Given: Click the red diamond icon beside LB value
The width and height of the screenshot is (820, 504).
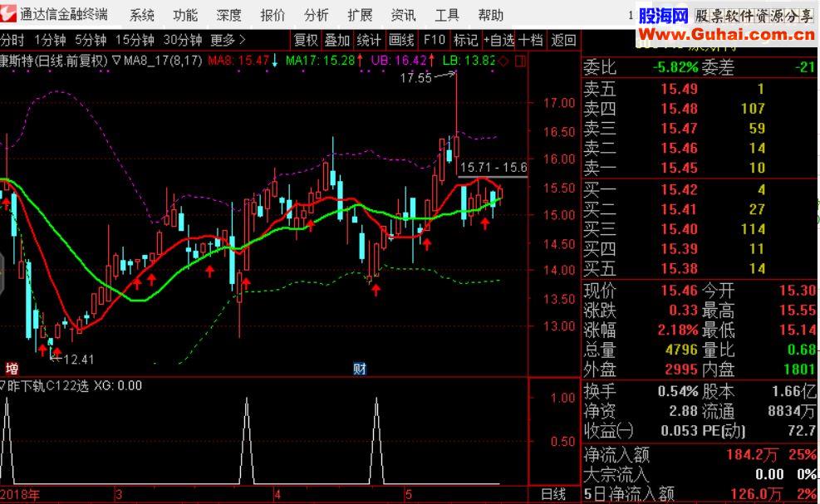Looking at the screenshot, I should [503, 61].
